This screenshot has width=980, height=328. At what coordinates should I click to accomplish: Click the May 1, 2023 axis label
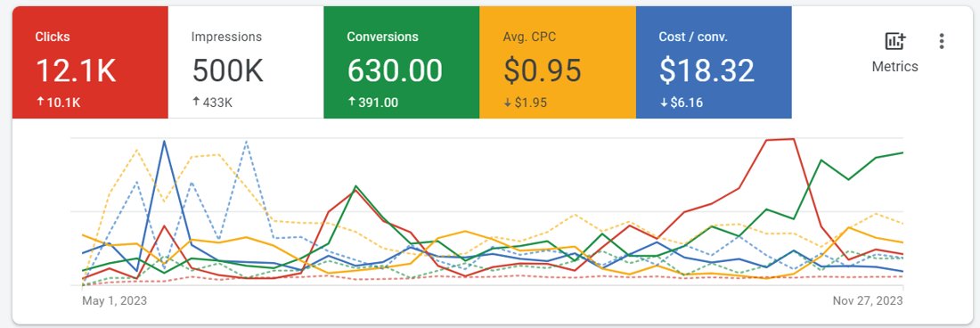click(x=114, y=300)
